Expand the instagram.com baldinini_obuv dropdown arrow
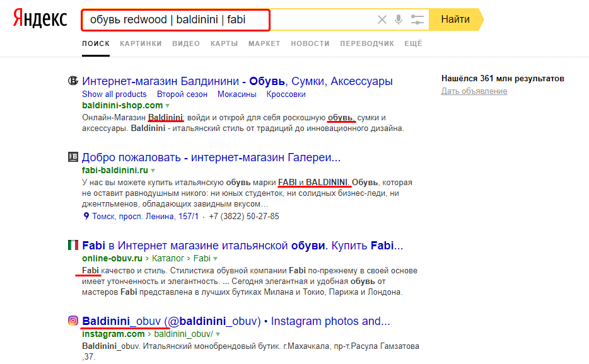The width and height of the screenshot is (589, 364). [x=218, y=334]
